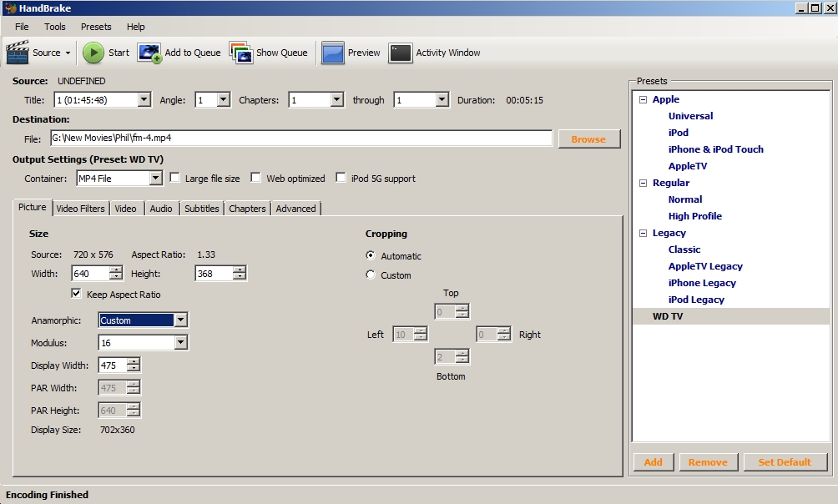Image resolution: width=838 pixels, height=504 pixels.
Task: Open the Tools menu
Action: 54,27
